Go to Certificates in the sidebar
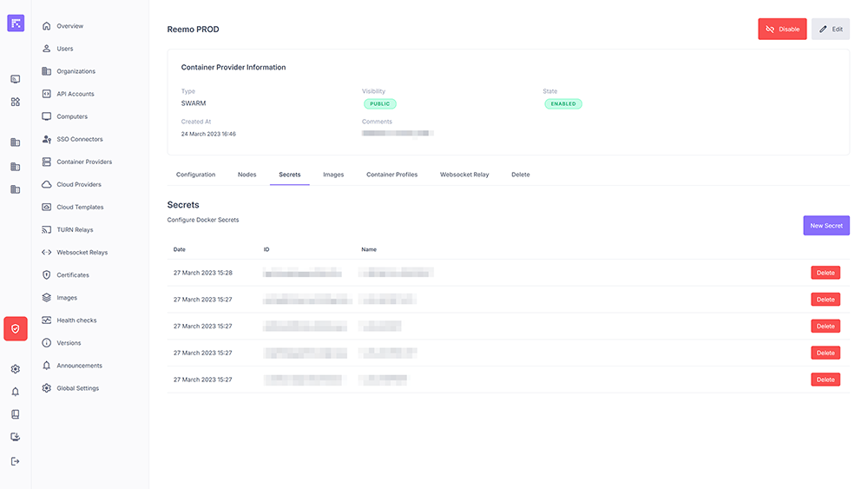 coord(73,275)
